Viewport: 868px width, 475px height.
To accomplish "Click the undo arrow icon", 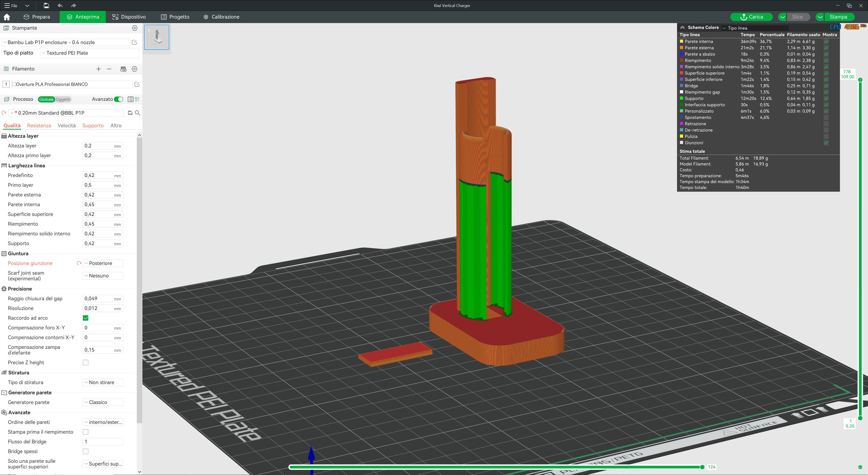I will [60, 5].
